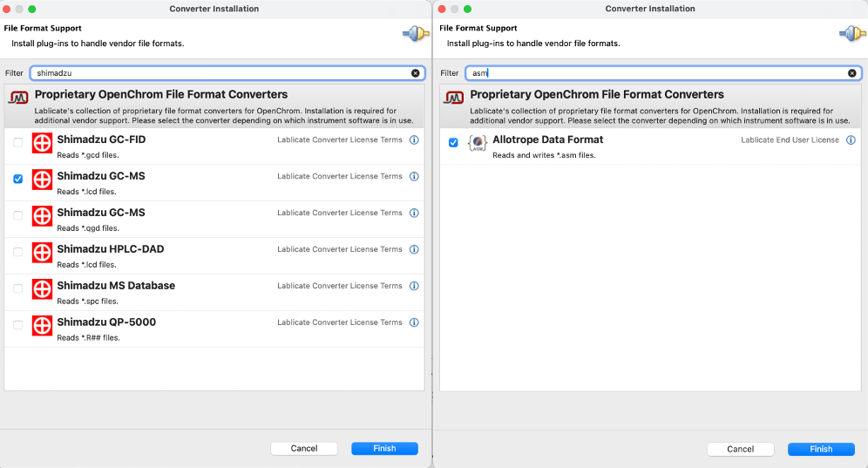
Task: Click 'Reads *.qgd files.' description
Action: [88, 228]
